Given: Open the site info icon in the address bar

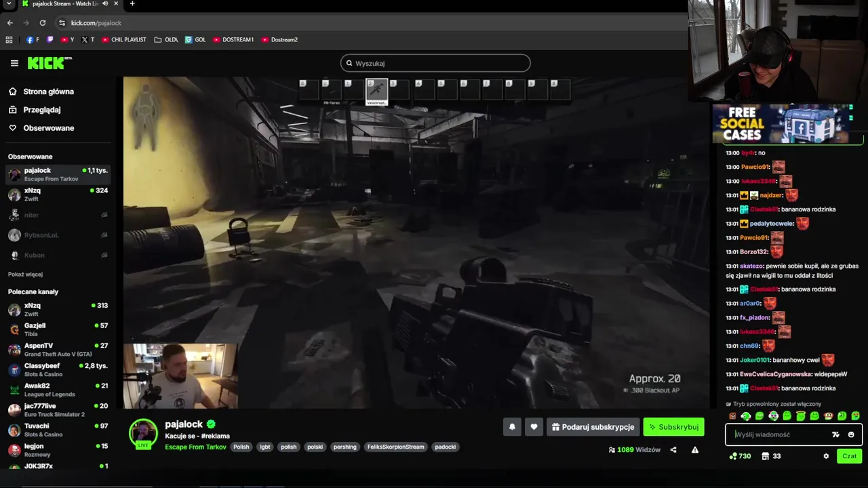Looking at the screenshot, I should [x=62, y=23].
